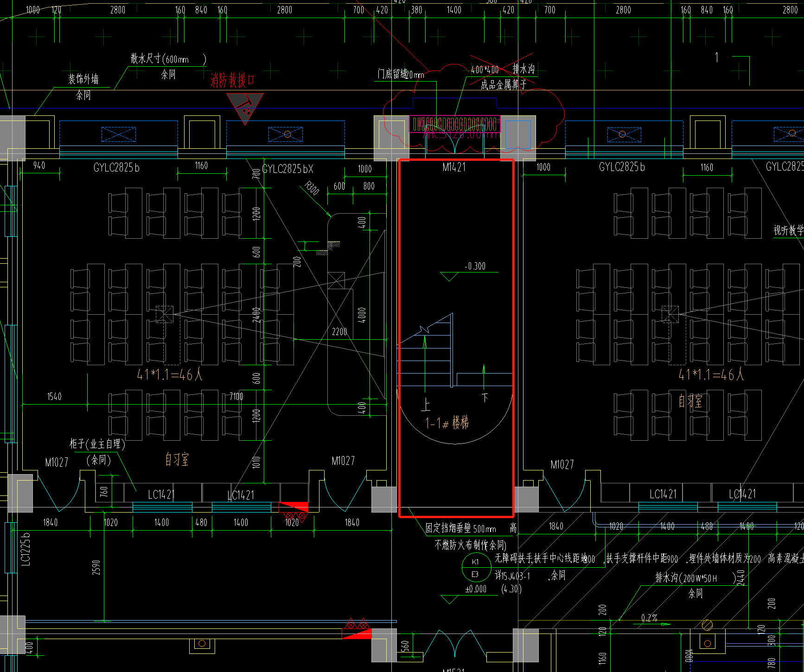Select the (4.30) elevation text

coord(511,589)
